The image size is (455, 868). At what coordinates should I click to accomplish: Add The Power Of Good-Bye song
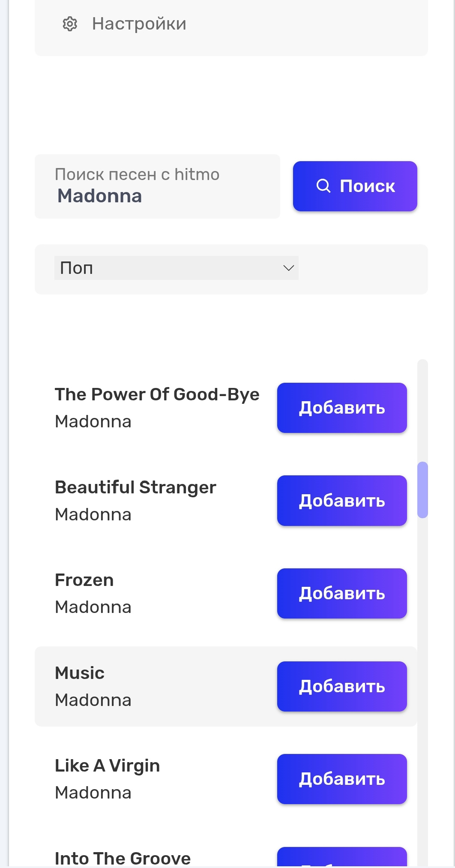pyautogui.click(x=341, y=408)
